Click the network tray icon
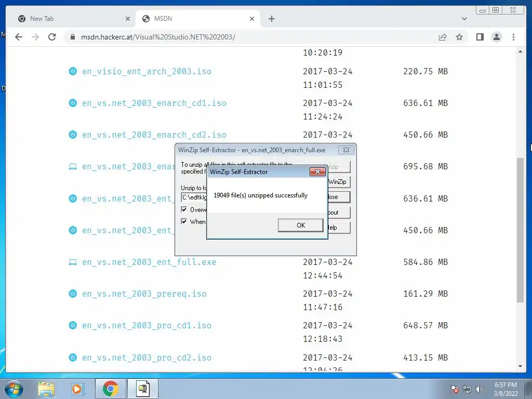The width and height of the screenshot is (532, 399). [x=467, y=389]
